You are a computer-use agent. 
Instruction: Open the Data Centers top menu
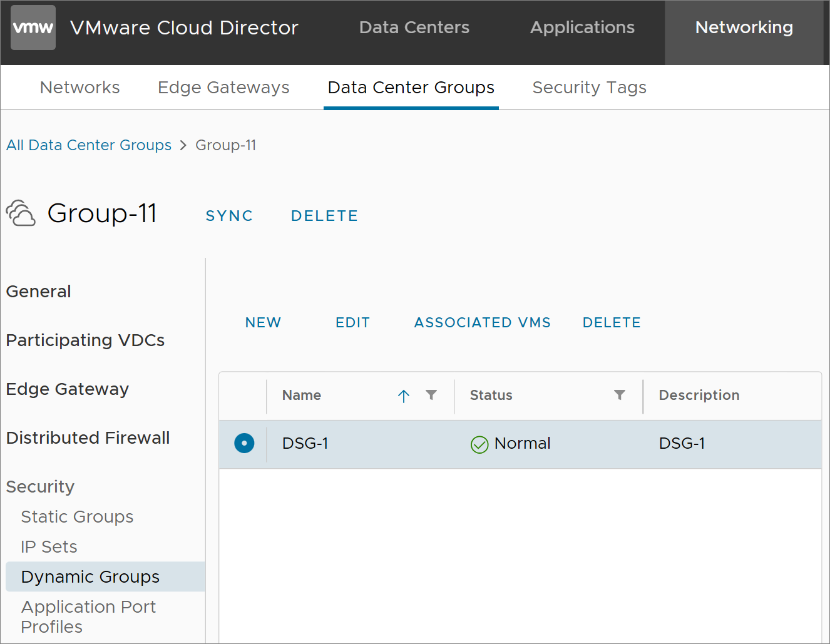(x=414, y=28)
